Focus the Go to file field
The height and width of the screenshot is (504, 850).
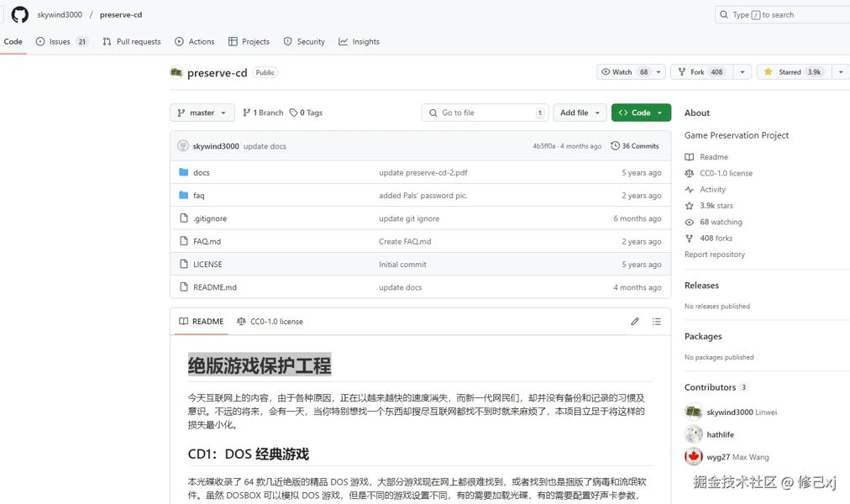coord(485,113)
